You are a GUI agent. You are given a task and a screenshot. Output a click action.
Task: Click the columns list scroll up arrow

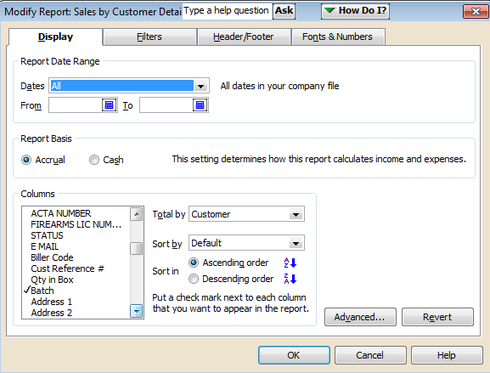pos(136,214)
